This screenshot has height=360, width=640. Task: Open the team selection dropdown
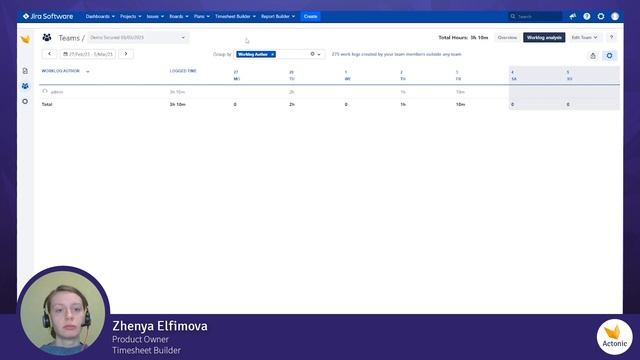tap(138, 38)
